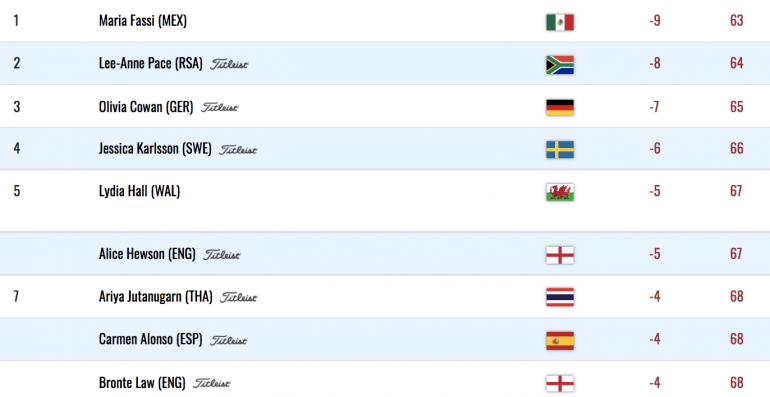Click the Spain flag icon
This screenshot has height=397, width=770.
(x=560, y=340)
